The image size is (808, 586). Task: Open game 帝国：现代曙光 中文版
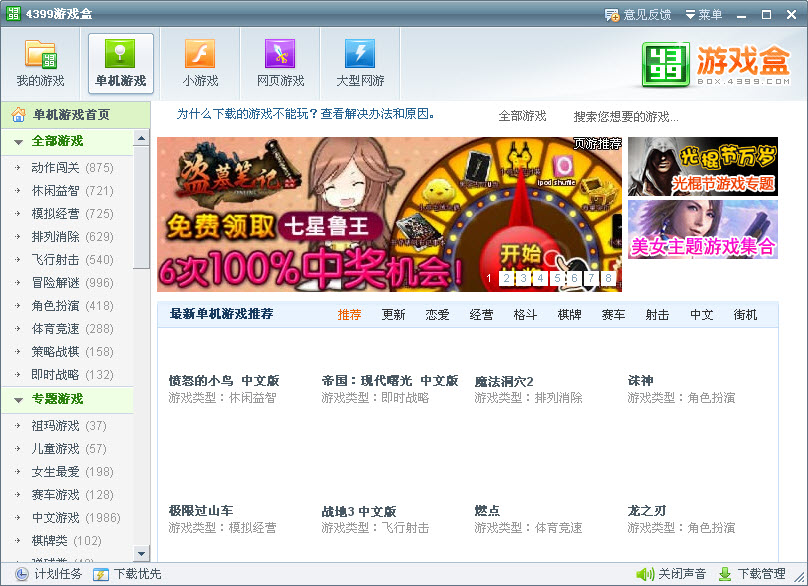pyautogui.click(x=390, y=381)
